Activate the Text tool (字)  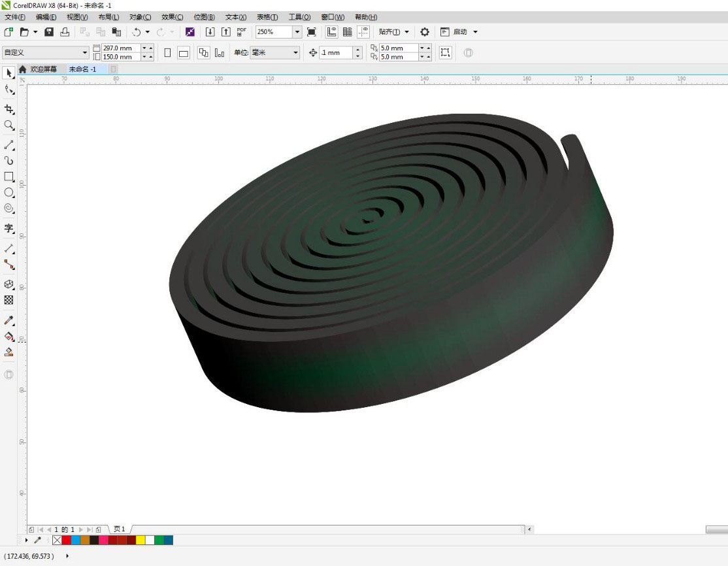click(9, 228)
